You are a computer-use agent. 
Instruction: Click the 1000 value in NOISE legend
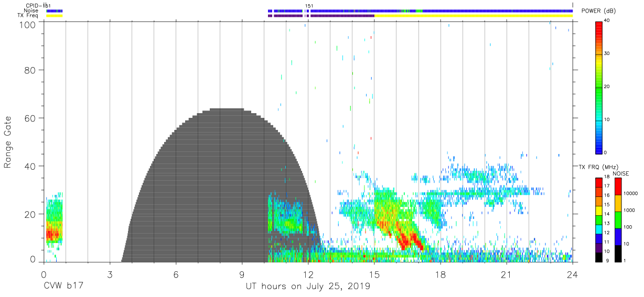click(629, 210)
